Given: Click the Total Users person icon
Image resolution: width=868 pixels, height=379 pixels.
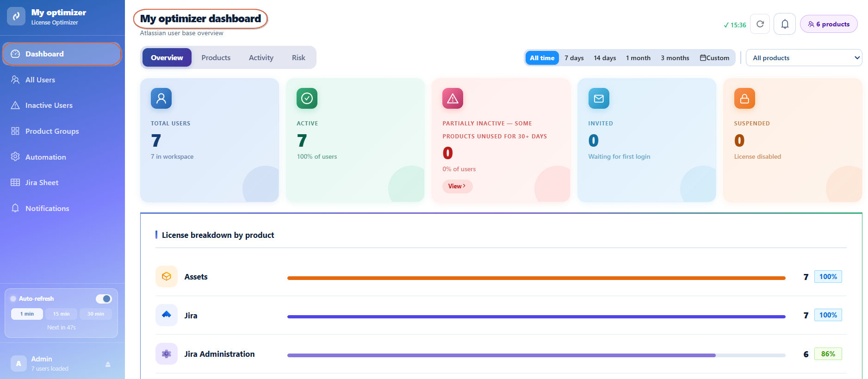Looking at the screenshot, I should [x=161, y=98].
